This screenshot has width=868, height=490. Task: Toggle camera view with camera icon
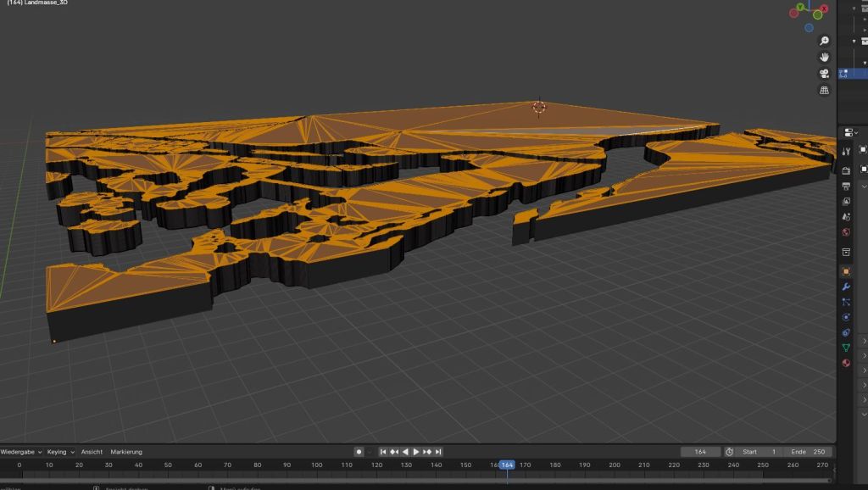coord(824,74)
